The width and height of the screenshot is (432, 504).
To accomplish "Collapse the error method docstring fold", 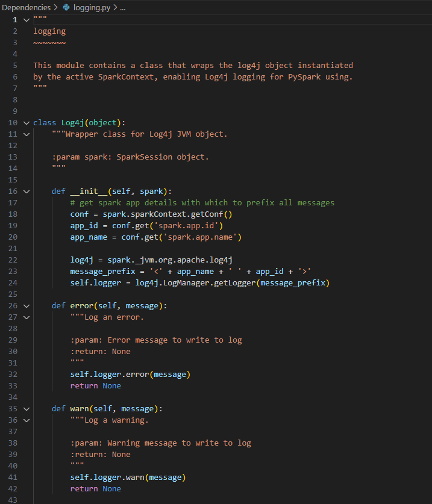I will (x=26, y=317).
